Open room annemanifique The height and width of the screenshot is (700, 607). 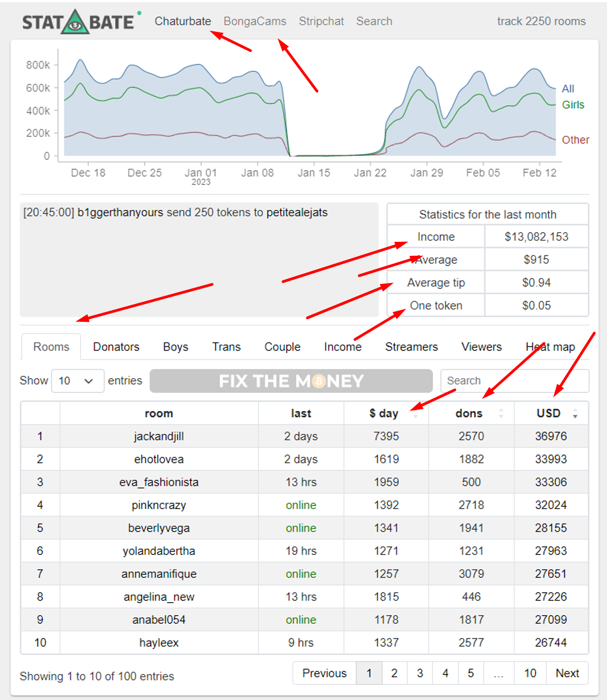coord(159,574)
